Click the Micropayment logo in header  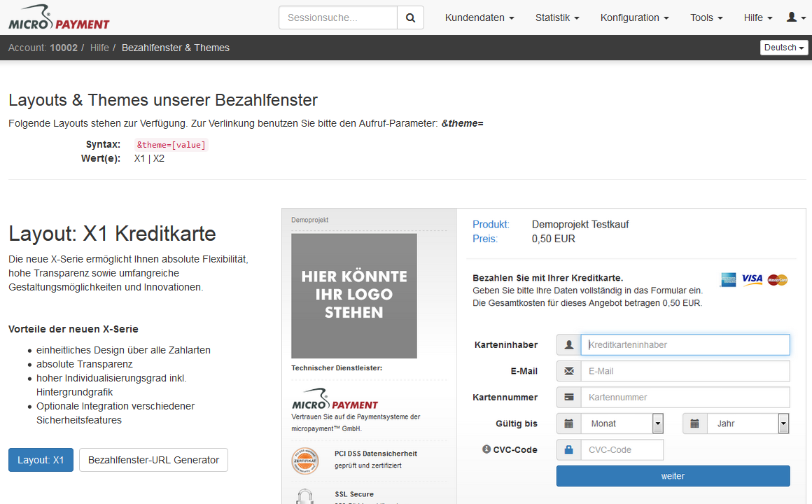coord(59,17)
